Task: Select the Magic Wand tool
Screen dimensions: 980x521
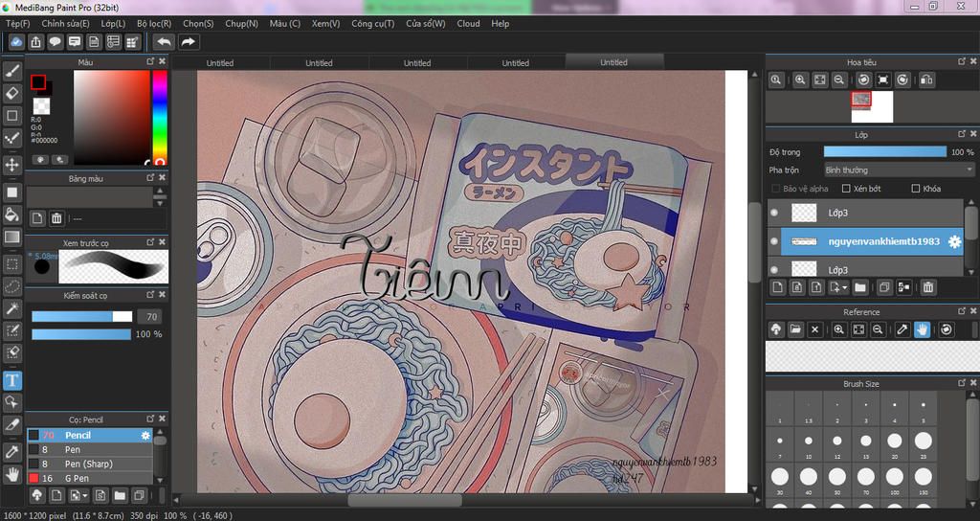Action: click(11, 307)
